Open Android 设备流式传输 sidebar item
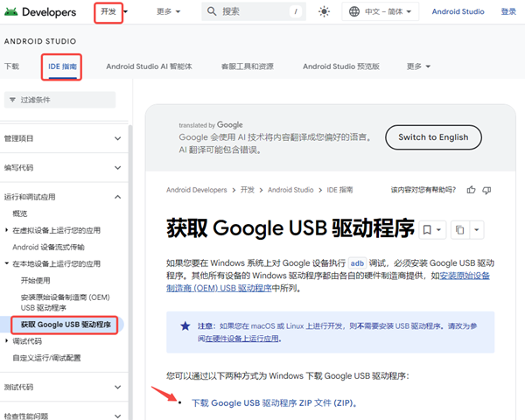The height and width of the screenshot is (420, 525). click(48, 247)
